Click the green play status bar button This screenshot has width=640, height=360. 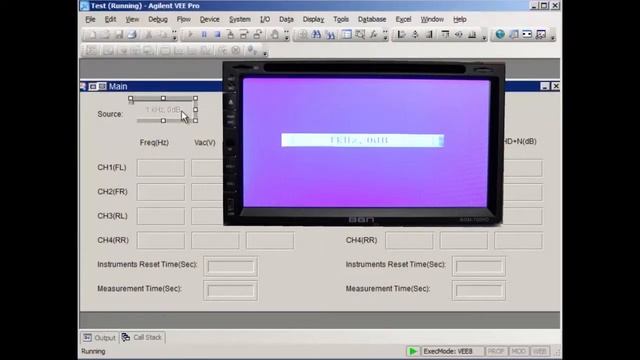click(413, 351)
